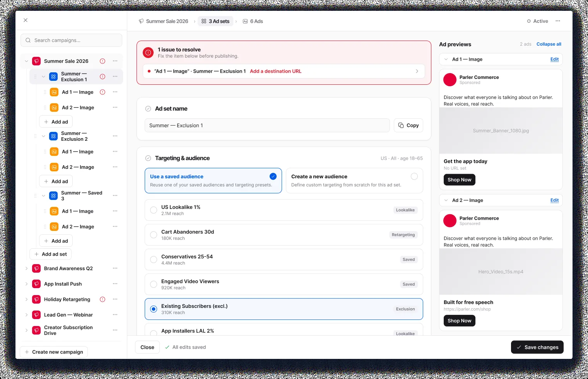Select Existing Subscribers (excl.) audience

pyautogui.click(x=284, y=309)
